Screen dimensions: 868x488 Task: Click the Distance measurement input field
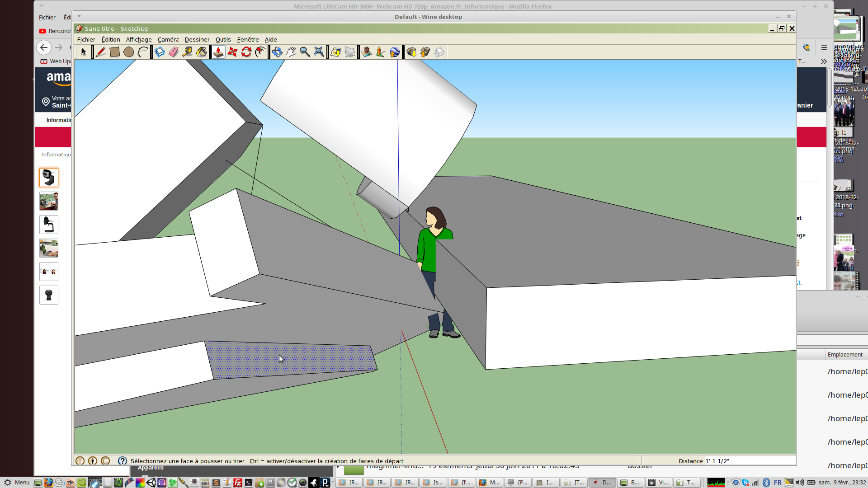749,461
